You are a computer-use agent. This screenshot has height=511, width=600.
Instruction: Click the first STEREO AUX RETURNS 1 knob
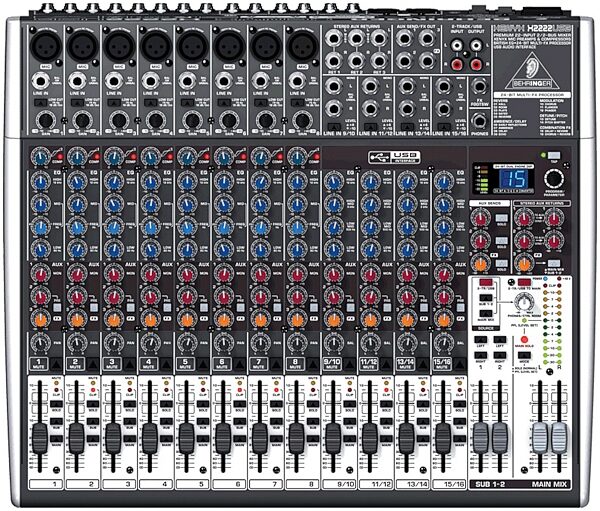tap(524, 219)
